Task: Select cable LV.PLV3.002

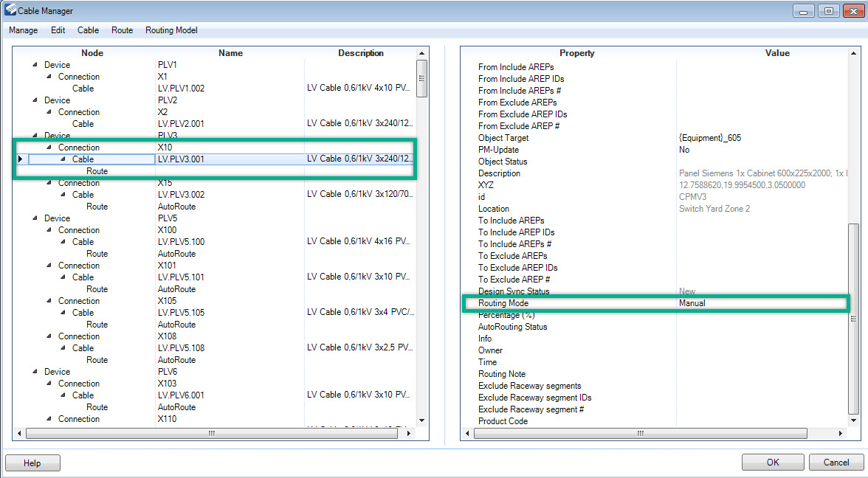Action: tap(181, 195)
